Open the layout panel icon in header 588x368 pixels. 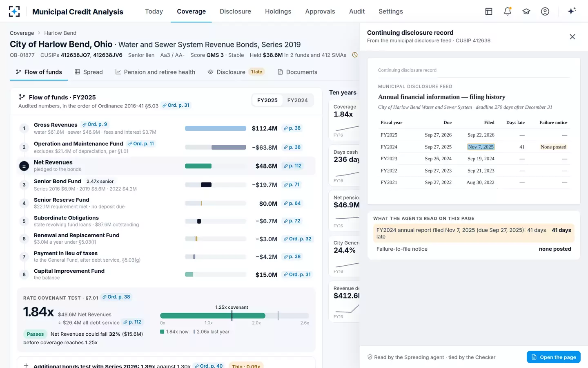489,11
